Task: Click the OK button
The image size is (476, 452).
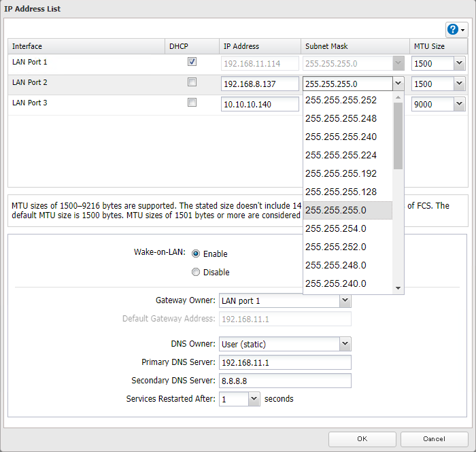Action: pyautogui.click(x=362, y=439)
